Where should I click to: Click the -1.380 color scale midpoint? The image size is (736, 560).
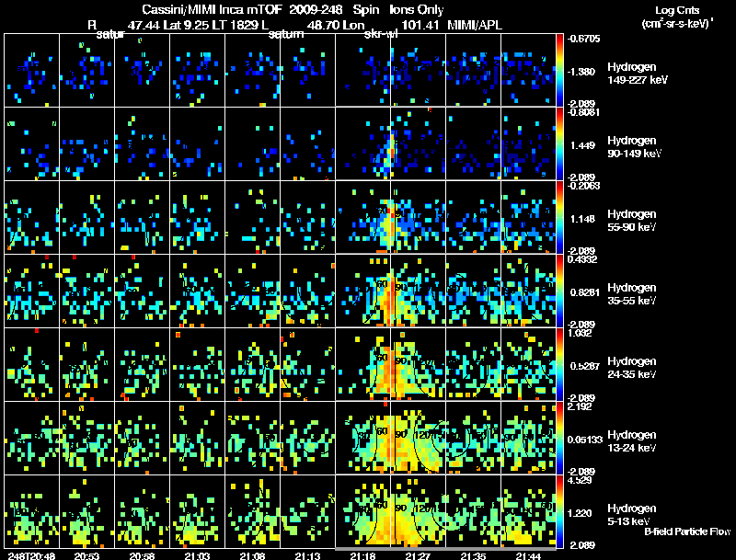(581, 72)
